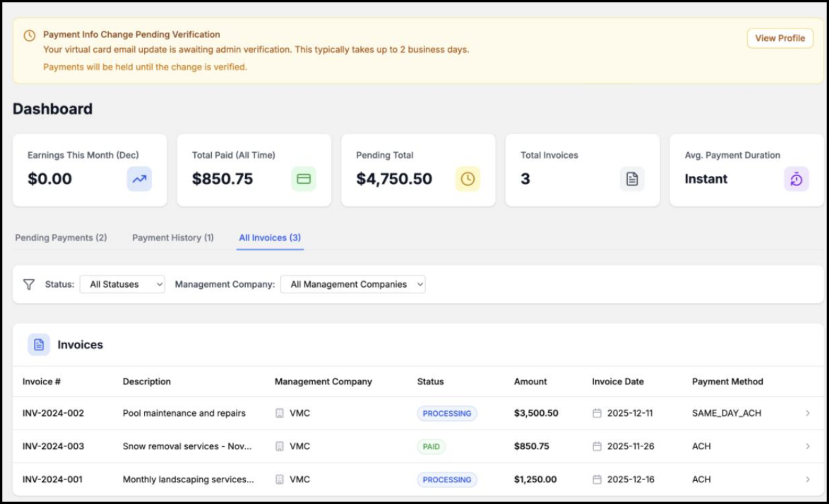Click the building icon in the INV-2024-003 row
The image size is (829, 504).
coord(280,446)
